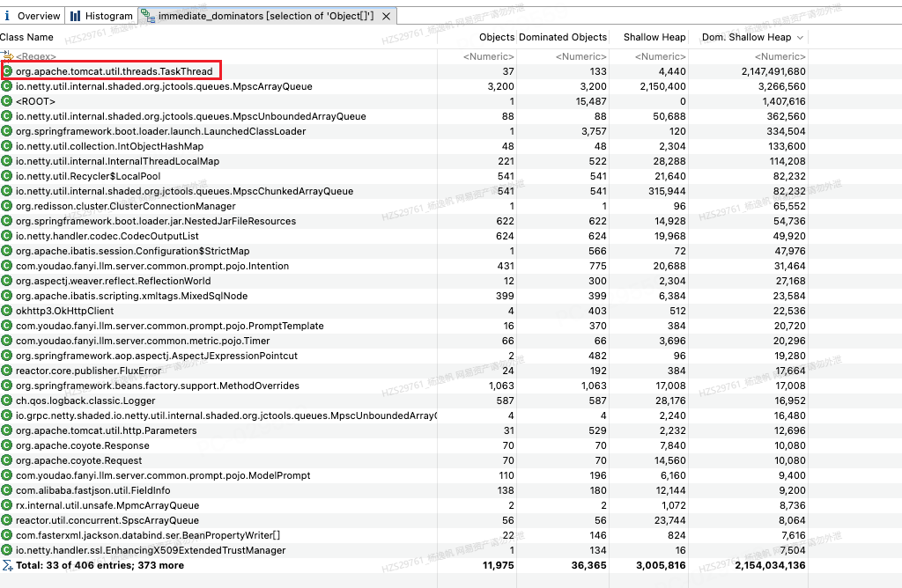Click Dom. Shallow Heap value 334,504
Viewport: 902px width, 588px height.
coord(786,131)
